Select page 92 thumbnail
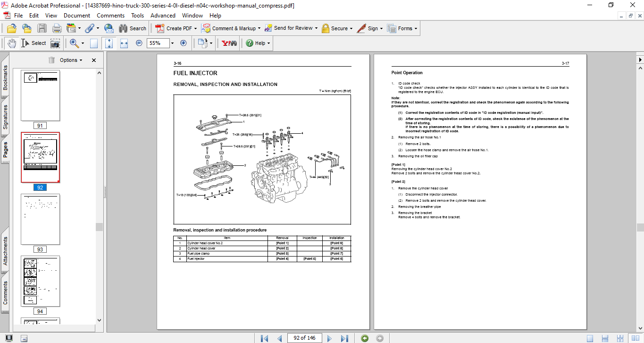Image resolution: width=644 pixels, height=343 pixels. coord(40,158)
